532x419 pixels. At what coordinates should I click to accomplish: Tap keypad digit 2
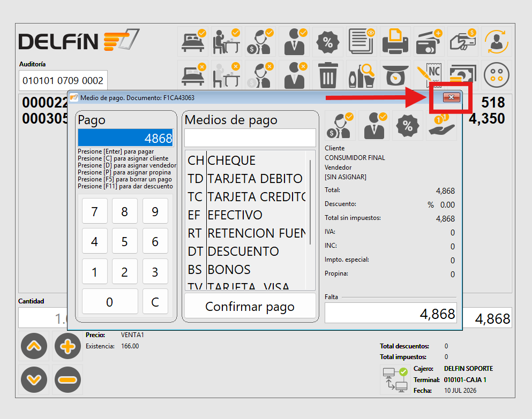[x=124, y=271]
